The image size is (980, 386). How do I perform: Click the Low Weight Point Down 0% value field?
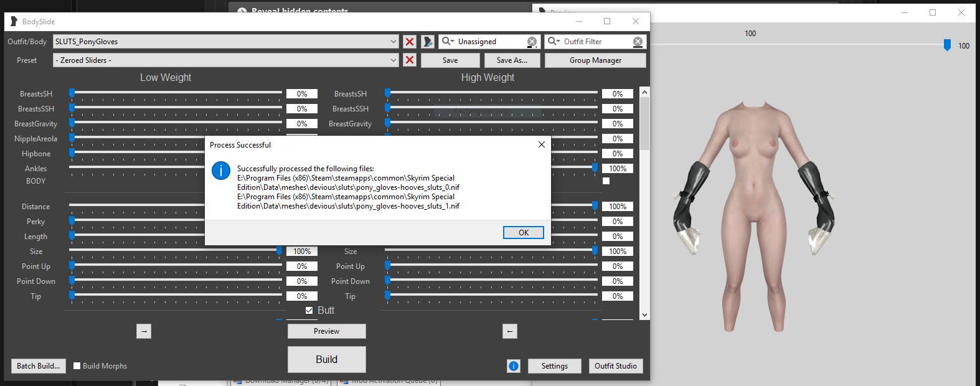pyautogui.click(x=302, y=281)
